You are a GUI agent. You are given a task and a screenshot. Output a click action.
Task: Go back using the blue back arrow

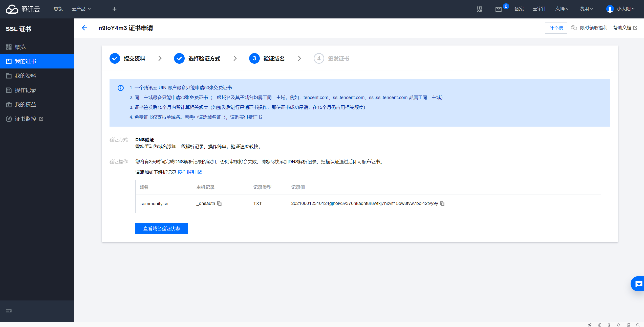click(85, 28)
